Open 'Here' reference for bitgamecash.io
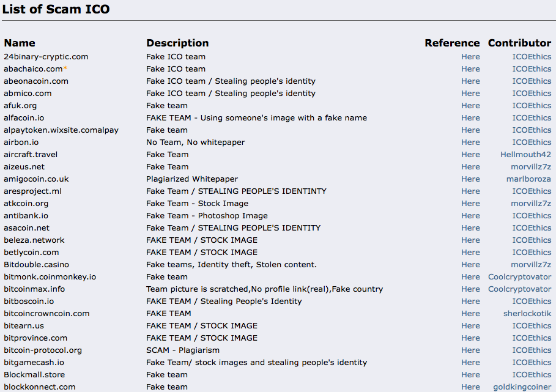 (x=470, y=363)
